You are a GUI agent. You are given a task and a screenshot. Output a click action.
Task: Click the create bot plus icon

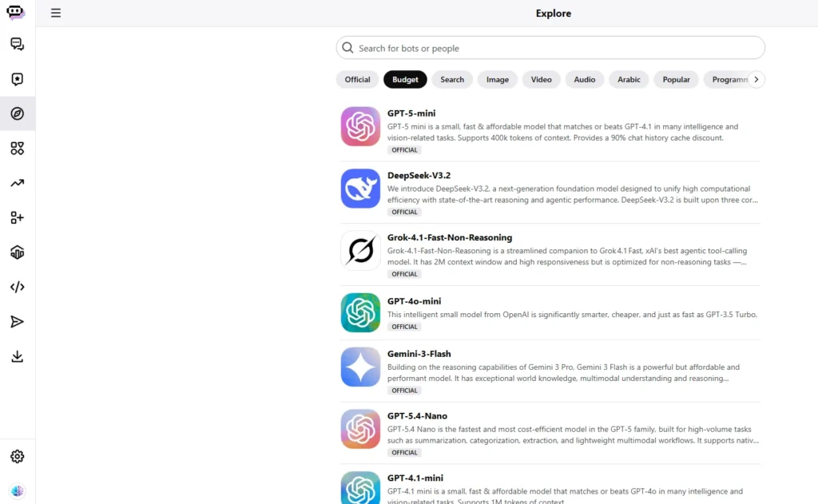tap(18, 217)
